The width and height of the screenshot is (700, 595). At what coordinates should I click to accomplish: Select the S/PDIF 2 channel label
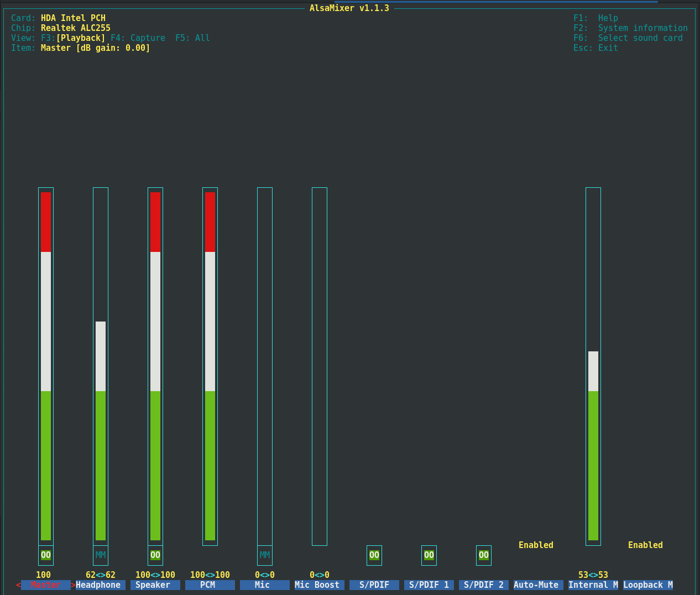(484, 585)
